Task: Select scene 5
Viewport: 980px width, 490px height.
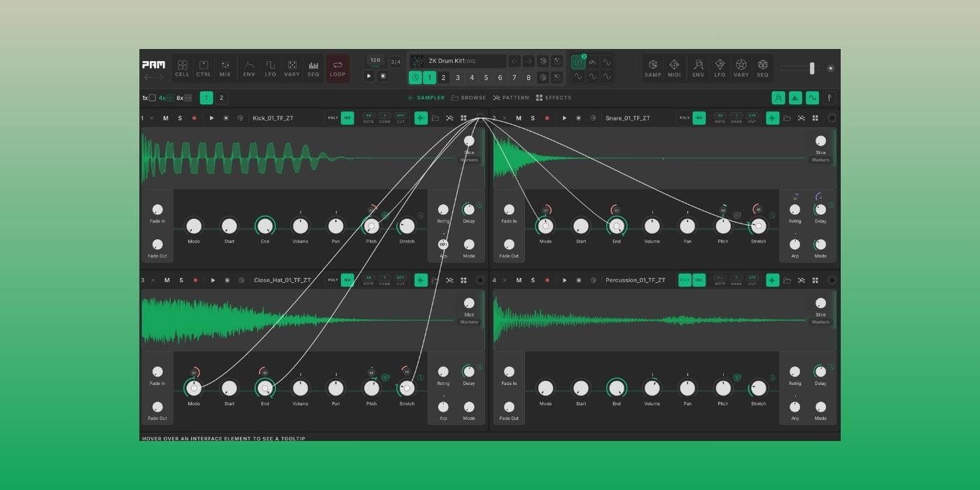Action: pyautogui.click(x=486, y=78)
